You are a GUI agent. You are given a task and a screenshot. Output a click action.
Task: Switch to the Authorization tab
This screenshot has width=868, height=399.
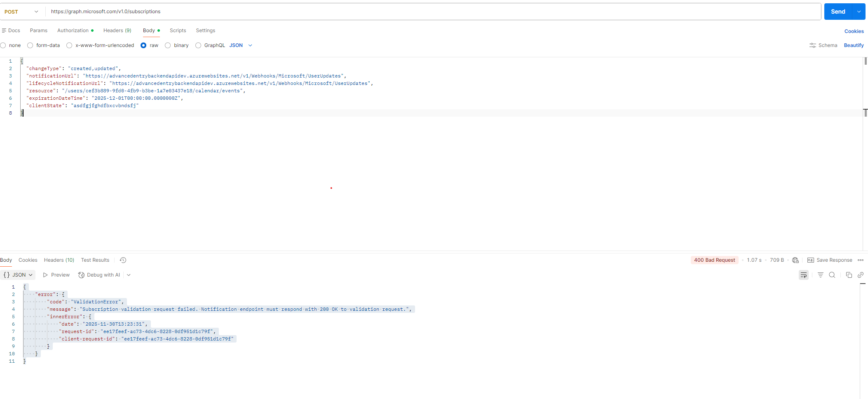73,30
